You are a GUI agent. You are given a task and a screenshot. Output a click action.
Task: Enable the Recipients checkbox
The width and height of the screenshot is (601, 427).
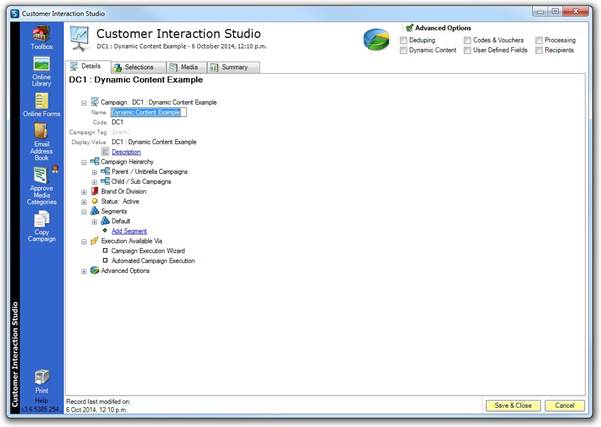(x=539, y=50)
